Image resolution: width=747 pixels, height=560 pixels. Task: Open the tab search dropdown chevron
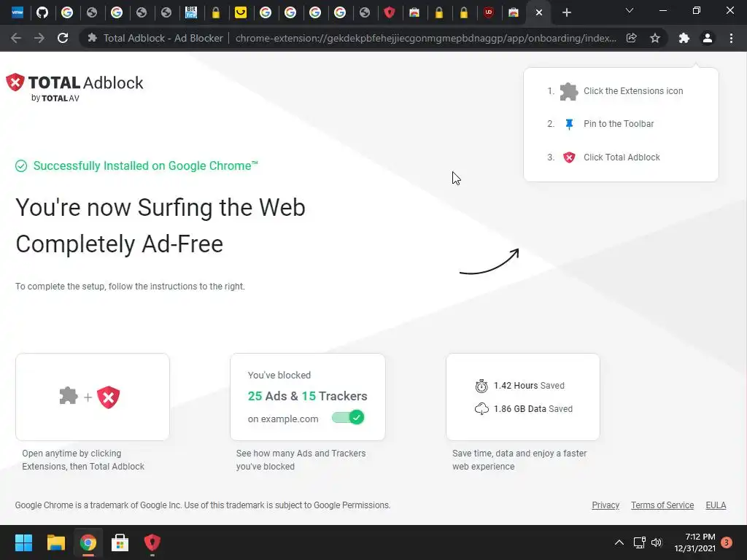[x=630, y=10]
